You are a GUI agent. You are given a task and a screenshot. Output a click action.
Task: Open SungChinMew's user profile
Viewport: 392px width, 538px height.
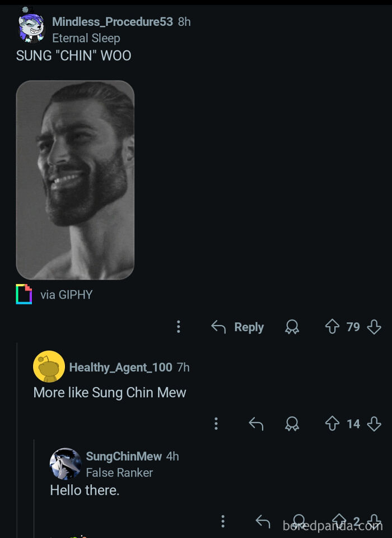tap(123, 456)
